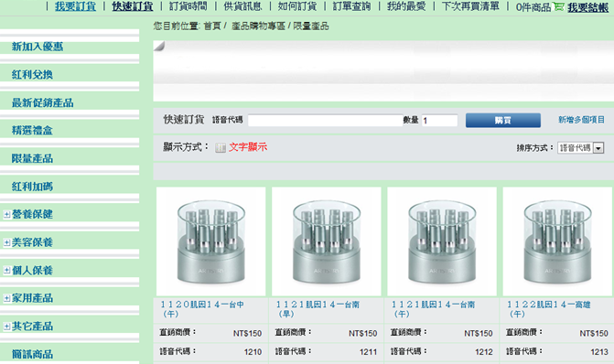Screen dimensions: 614x364
Task: Select 限量產品 in sidebar
Action: [32, 158]
